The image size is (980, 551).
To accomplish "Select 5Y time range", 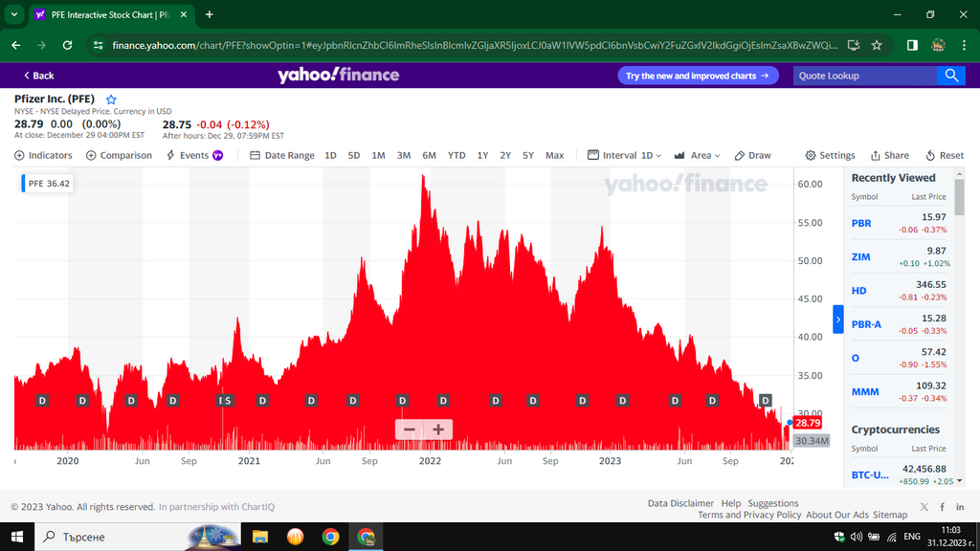I will pyautogui.click(x=528, y=155).
